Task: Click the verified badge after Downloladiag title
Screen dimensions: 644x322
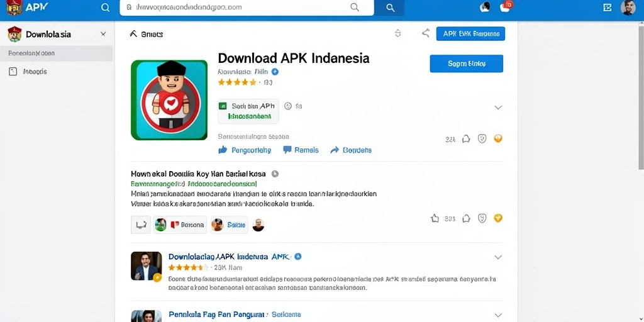Action: [298, 257]
